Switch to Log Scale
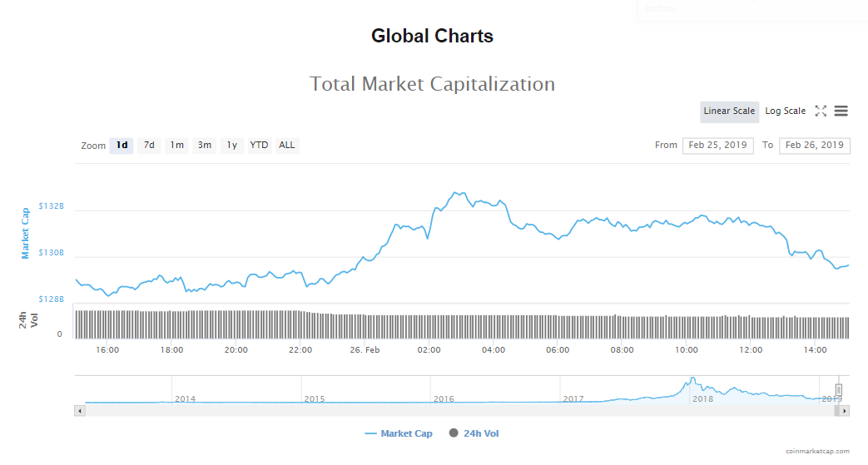Screen dimensions: 868x465 pyautogui.click(x=785, y=111)
